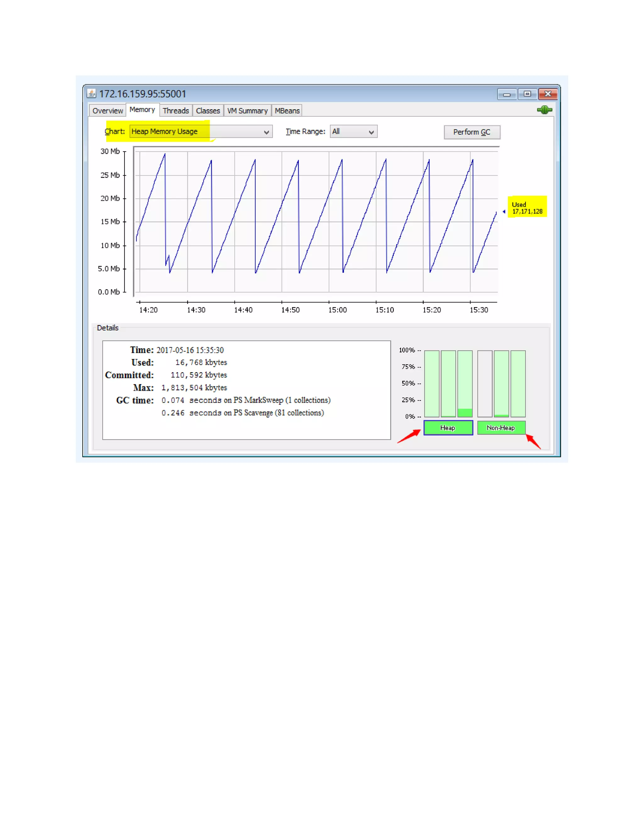The image size is (644, 833).
Task: Click the first Non-Heap pool bar
Action: point(485,384)
